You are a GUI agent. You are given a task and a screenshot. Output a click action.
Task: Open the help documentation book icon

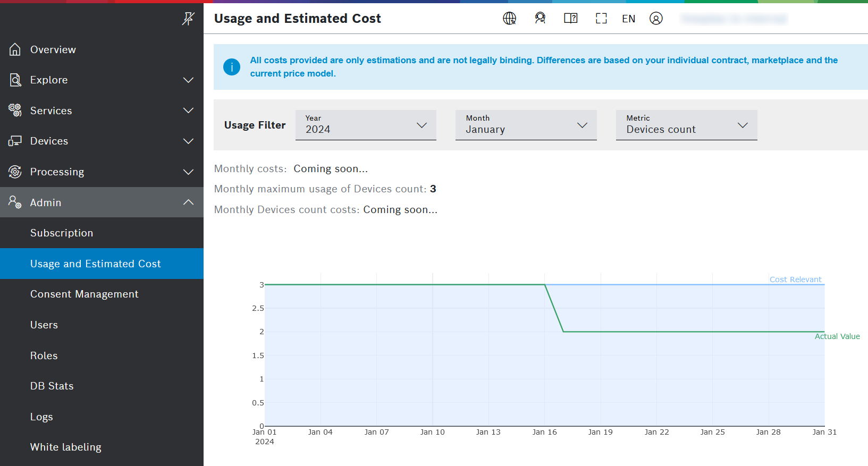click(570, 19)
